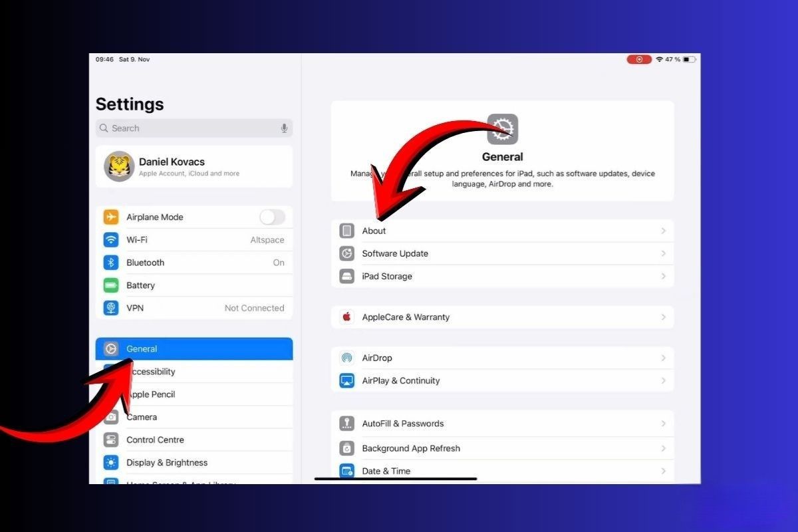Select the Wi-Fi settings icon

(112, 240)
